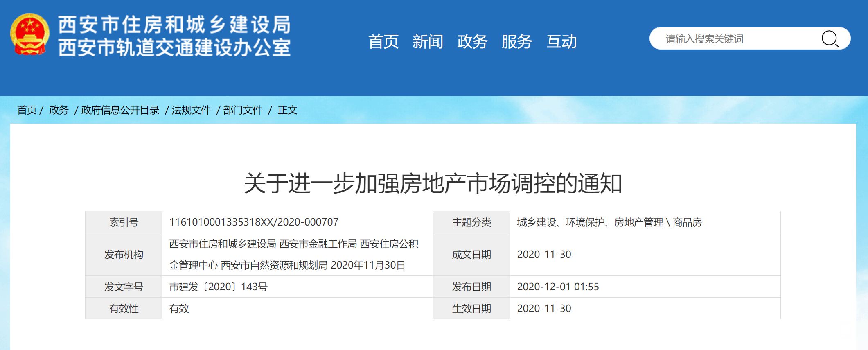Screen dimensions: 868x350
Task: Click the document number 市建发〔2020〕143号
Action: [x=218, y=287]
